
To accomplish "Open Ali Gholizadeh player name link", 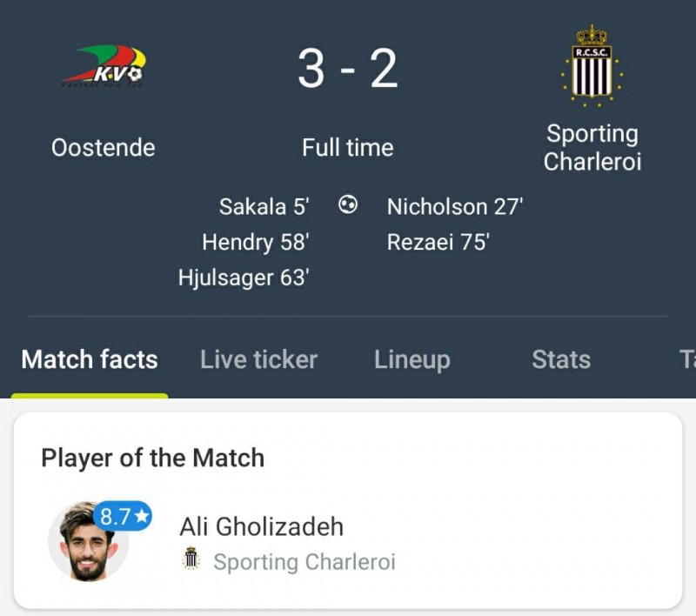I will pos(261,526).
